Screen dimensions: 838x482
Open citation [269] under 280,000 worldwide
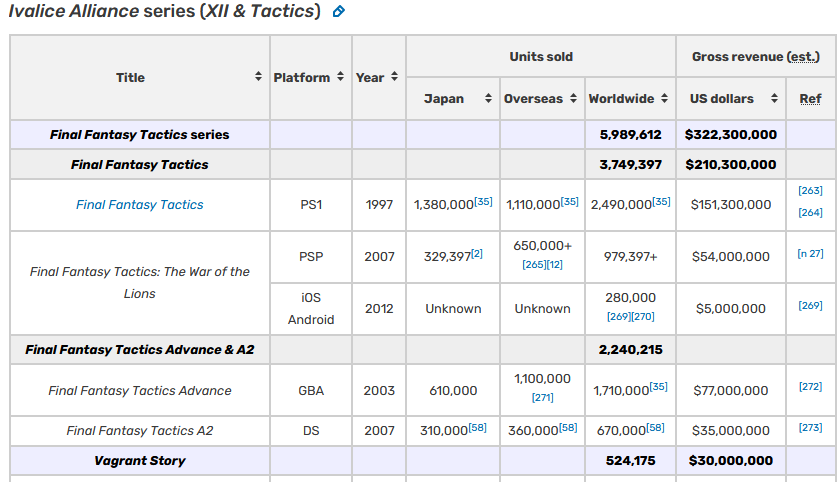point(618,316)
